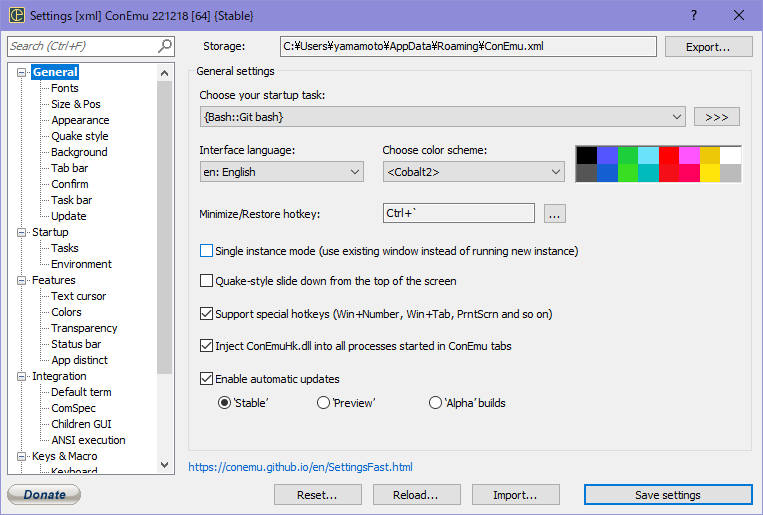Open Transparency settings page

(x=84, y=328)
